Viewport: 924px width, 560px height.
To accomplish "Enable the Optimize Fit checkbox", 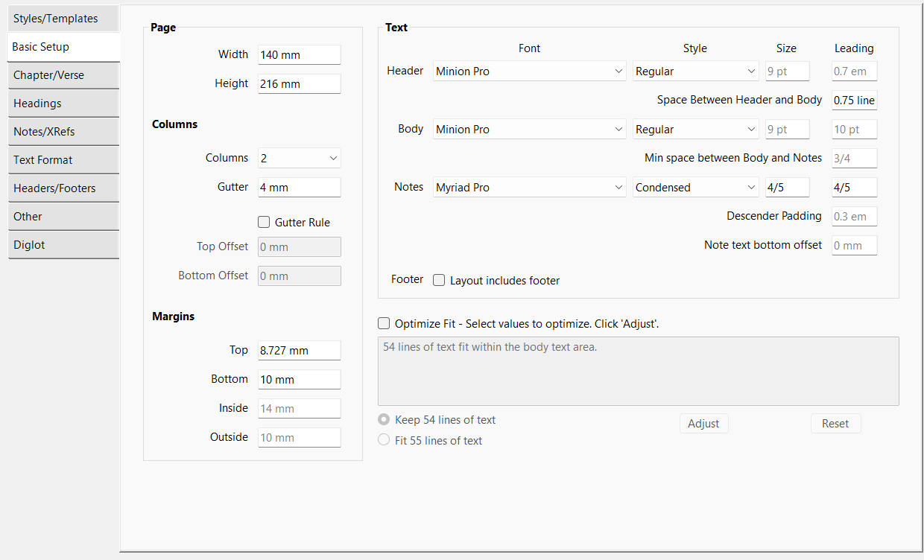I will 384,324.
